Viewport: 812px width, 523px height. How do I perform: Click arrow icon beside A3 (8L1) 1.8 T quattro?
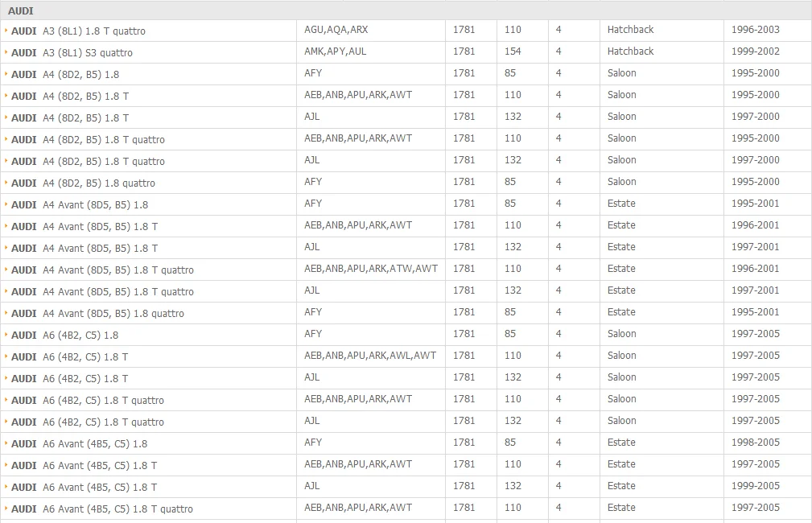click(x=6, y=31)
